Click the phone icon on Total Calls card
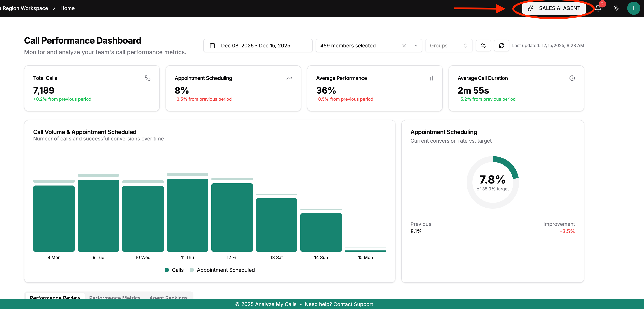Screen dimensions: 644x309 (x=148, y=78)
